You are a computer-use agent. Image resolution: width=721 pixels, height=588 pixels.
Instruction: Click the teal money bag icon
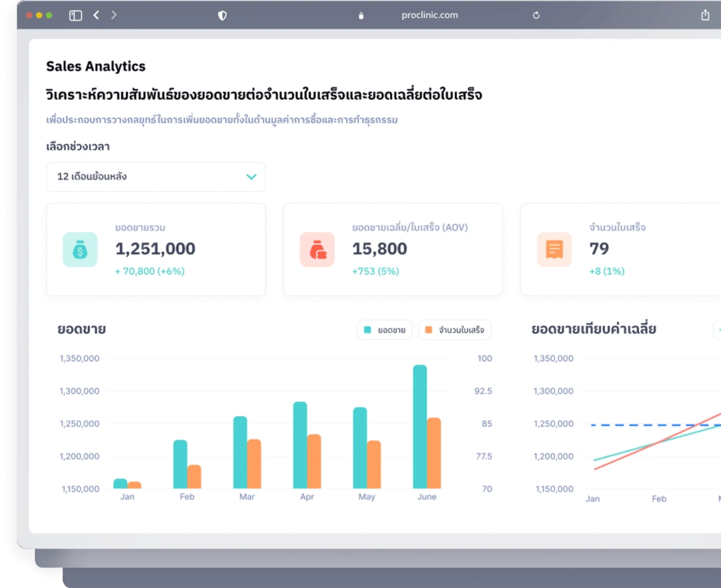(80, 250)
